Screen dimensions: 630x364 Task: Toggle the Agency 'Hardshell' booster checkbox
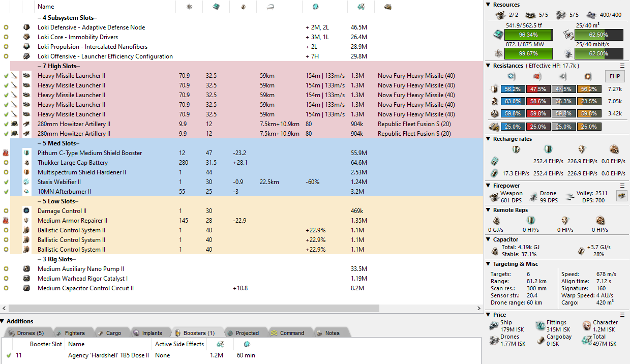9,355
